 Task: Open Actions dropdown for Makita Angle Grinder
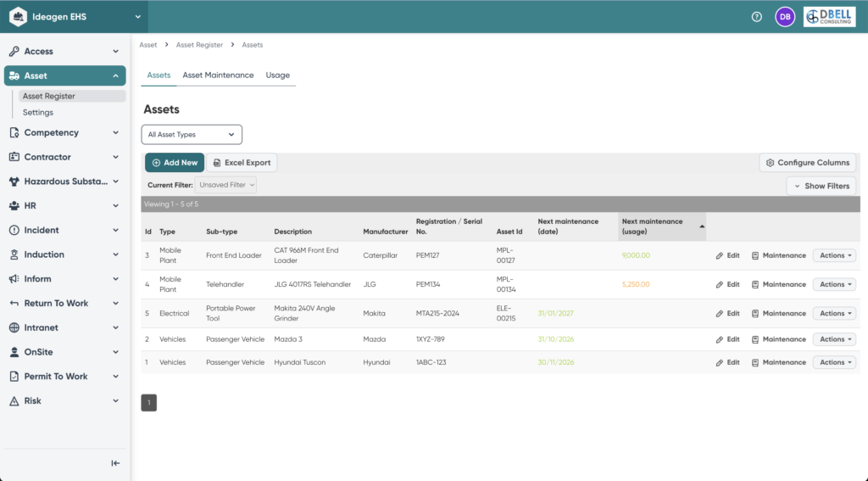pyautogui.click(x=834, y=313)
